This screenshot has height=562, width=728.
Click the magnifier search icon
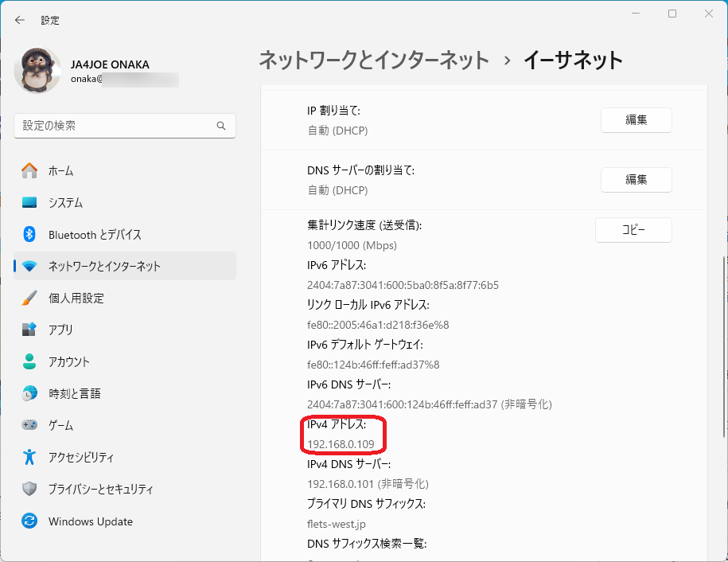coord(221,126)
